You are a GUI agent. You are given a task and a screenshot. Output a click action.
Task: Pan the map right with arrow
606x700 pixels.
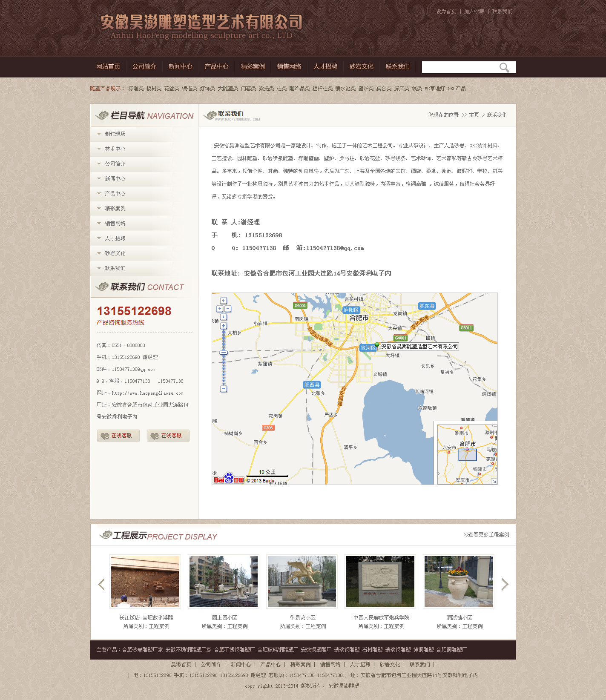[x=228, y=309]
